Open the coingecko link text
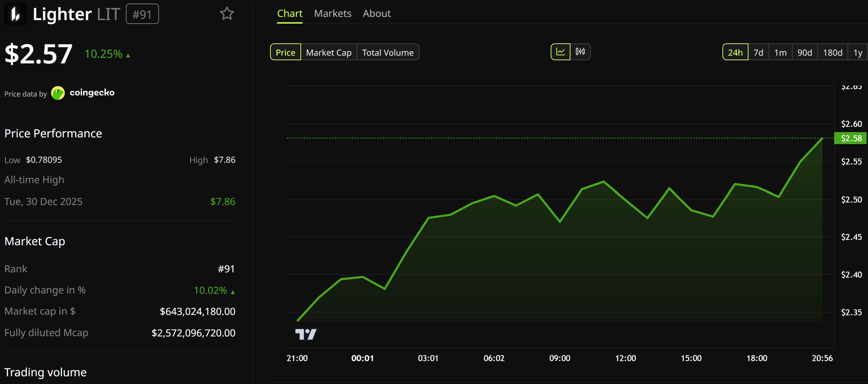The width and height of the screenshot is (868, 384). coord(92,93)
